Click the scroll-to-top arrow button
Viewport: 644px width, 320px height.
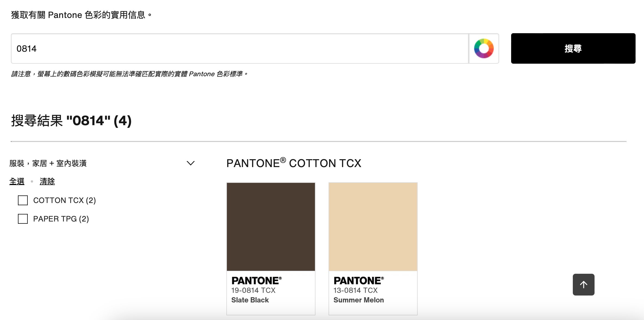583,285
